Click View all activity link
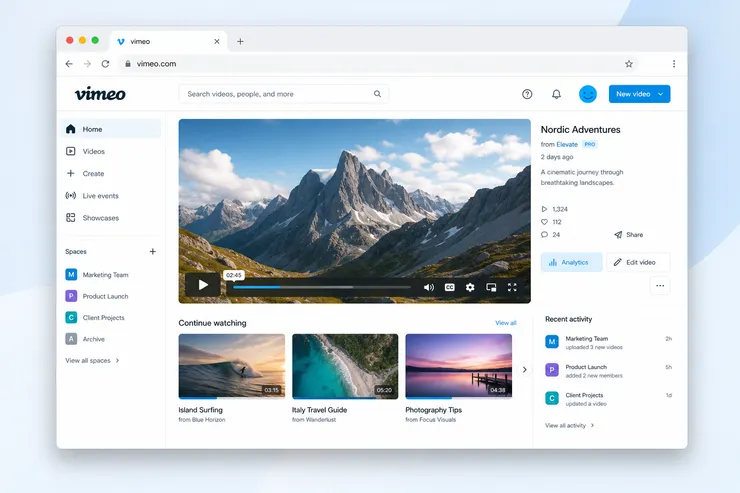 tap(570, 426)
